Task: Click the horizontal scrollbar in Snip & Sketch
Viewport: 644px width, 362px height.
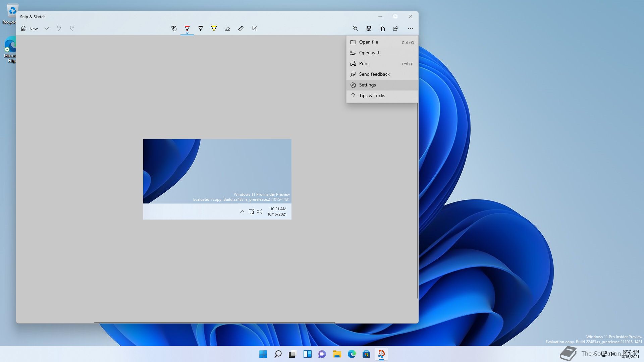Action: [x=215, y=322]
